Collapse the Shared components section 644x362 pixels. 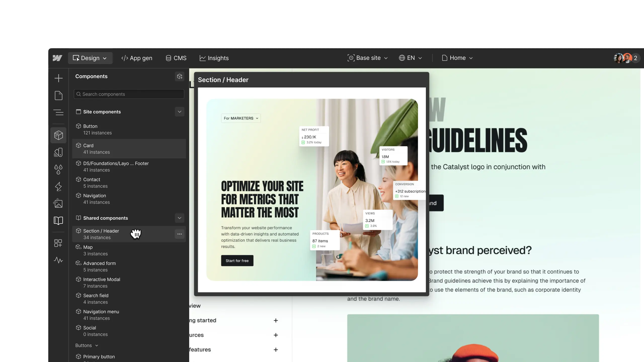pos(179,218)
